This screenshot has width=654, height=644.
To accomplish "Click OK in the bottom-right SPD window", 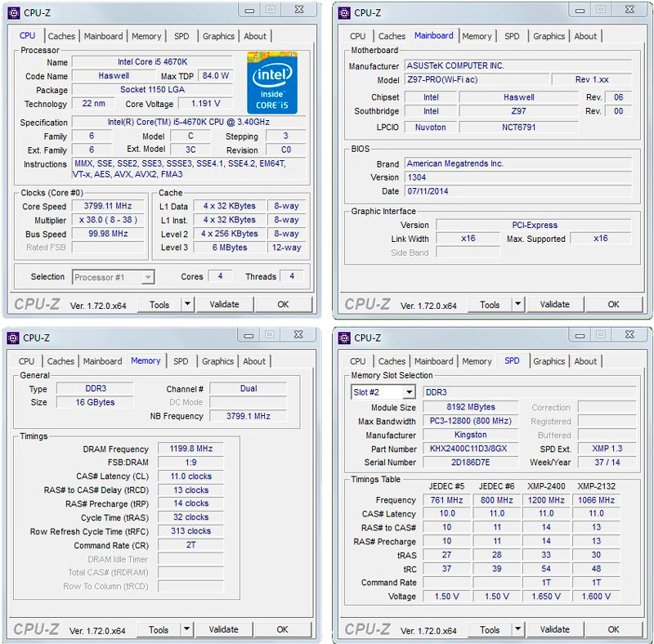I will coord(614,629).
